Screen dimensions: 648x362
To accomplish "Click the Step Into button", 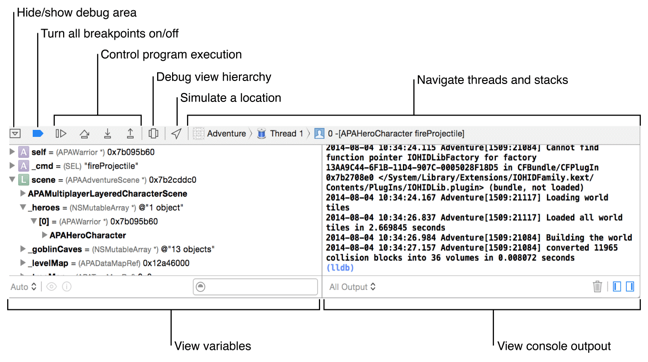I will [x=107, y=133].
